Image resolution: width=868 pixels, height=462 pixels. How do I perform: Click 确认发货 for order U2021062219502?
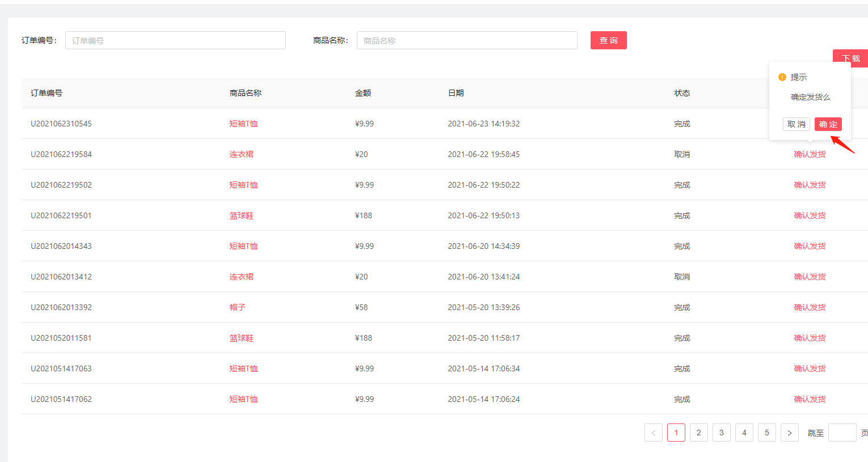810,185
